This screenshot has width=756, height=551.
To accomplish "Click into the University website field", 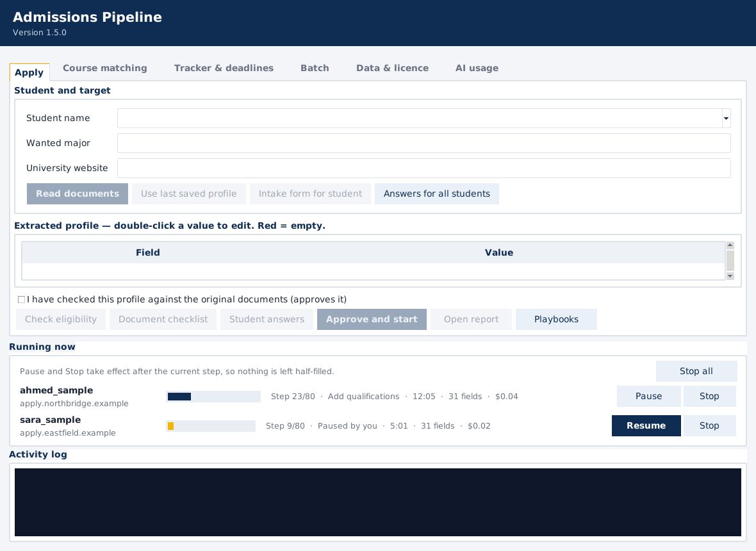I will pyautogui.click(x=423, y=169).
